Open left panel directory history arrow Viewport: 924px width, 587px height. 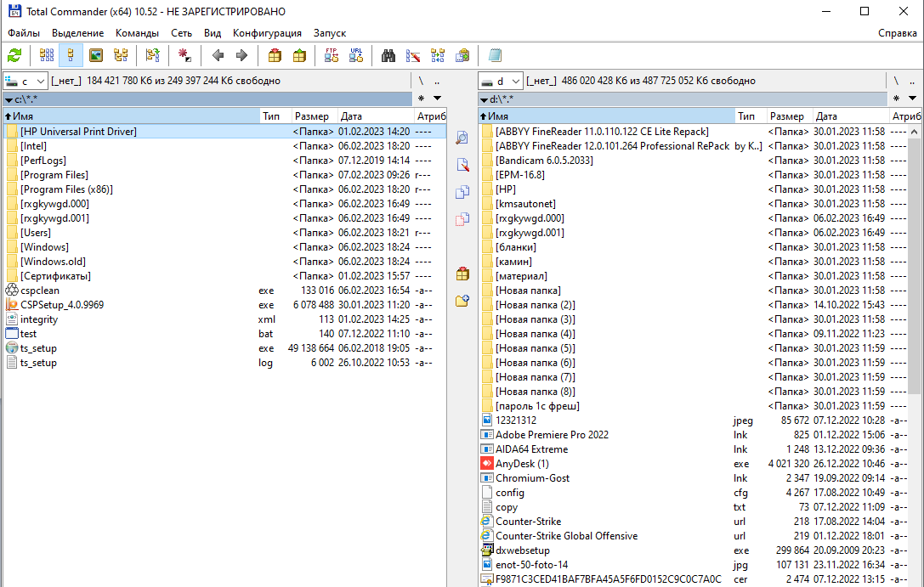coord(437,99)
